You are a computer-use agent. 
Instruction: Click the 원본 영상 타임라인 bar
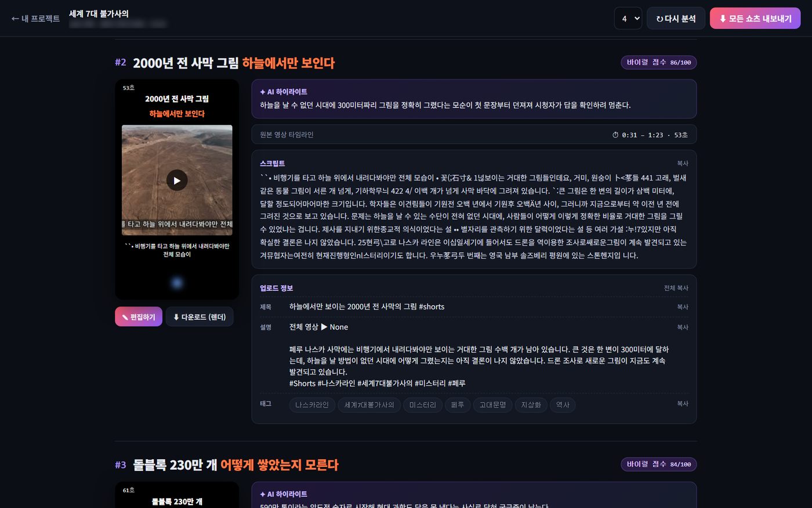(x=474, y=135)
